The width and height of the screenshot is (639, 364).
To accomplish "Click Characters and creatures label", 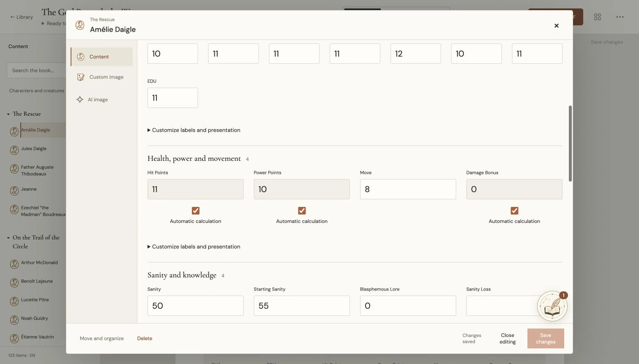I will coord(37,91).
